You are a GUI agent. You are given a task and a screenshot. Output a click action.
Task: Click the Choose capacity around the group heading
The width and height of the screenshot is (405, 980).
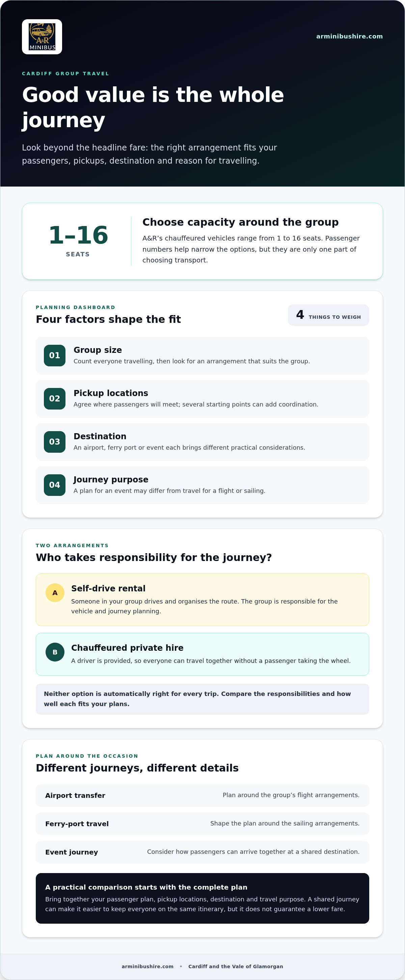pos(241,222)
